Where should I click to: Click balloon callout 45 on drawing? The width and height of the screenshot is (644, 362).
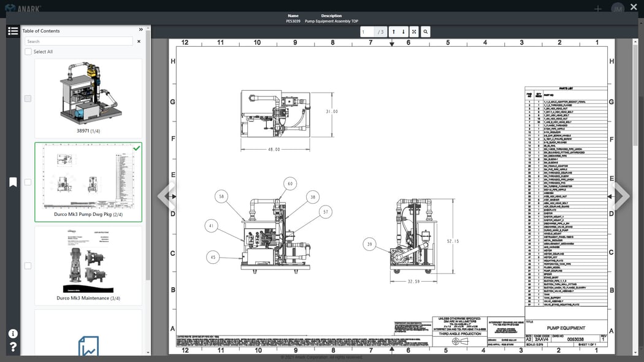tap(213, 257)
